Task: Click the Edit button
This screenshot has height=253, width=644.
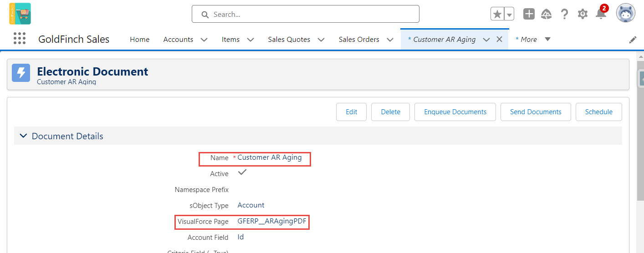Action: 351,112
